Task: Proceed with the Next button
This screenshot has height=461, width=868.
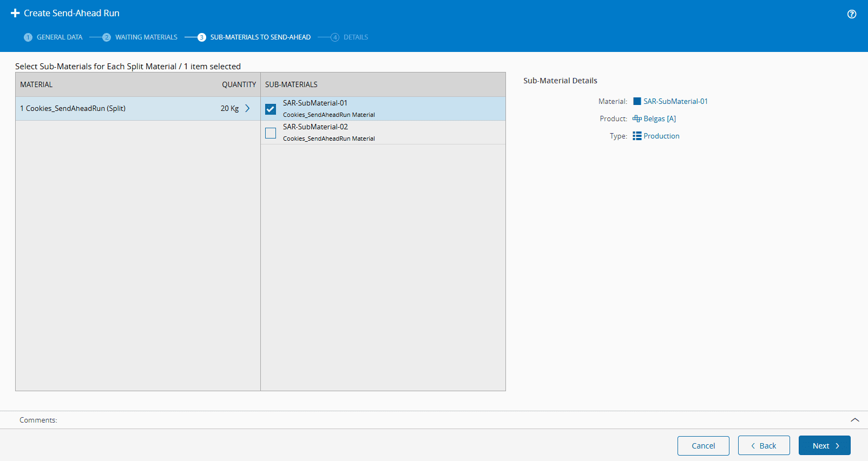Action: (x=824, y=446)
